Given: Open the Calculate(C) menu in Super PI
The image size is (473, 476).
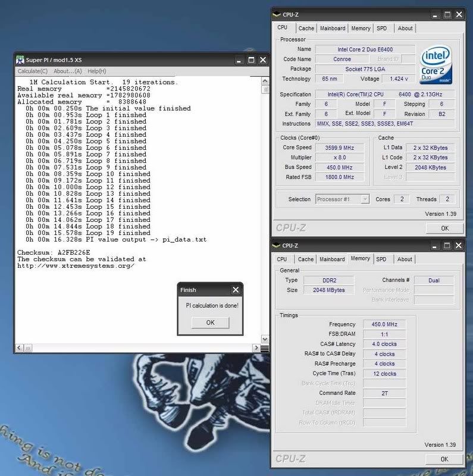Looking at the screenshot, I should point(33,71).
